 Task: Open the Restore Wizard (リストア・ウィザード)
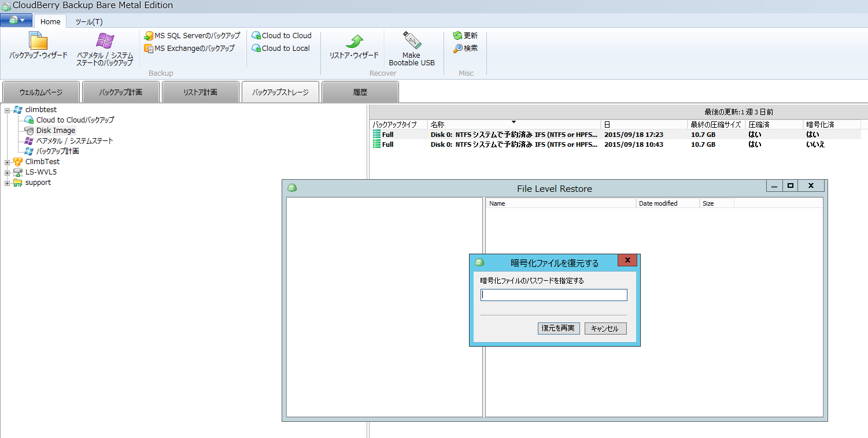(354, 46)
